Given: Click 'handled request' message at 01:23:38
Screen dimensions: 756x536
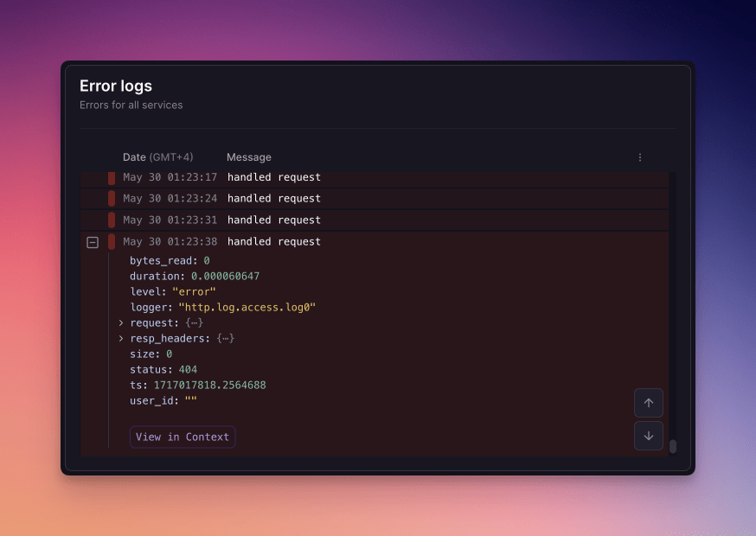Looking at the screenshot, I should (274, 241).
